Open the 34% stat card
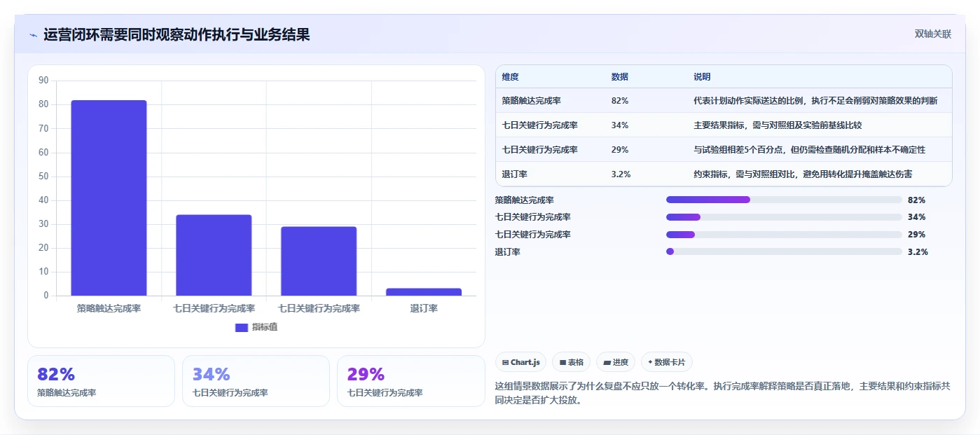980x435 pixels. click(x=256, y=381)
